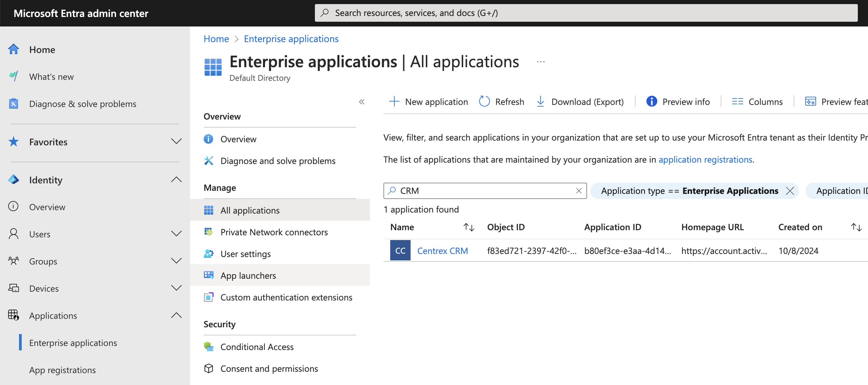
Task: Expand the Devices menu chevron
Action: pos(176,288)
